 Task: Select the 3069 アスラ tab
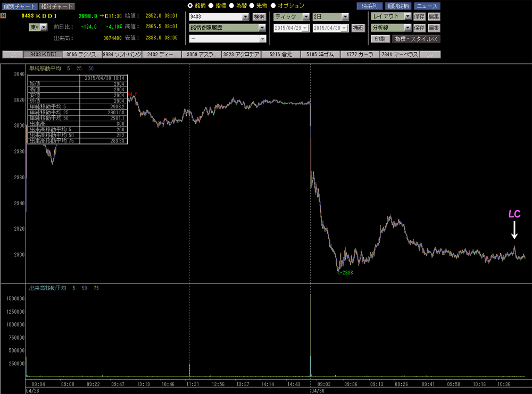202,55
